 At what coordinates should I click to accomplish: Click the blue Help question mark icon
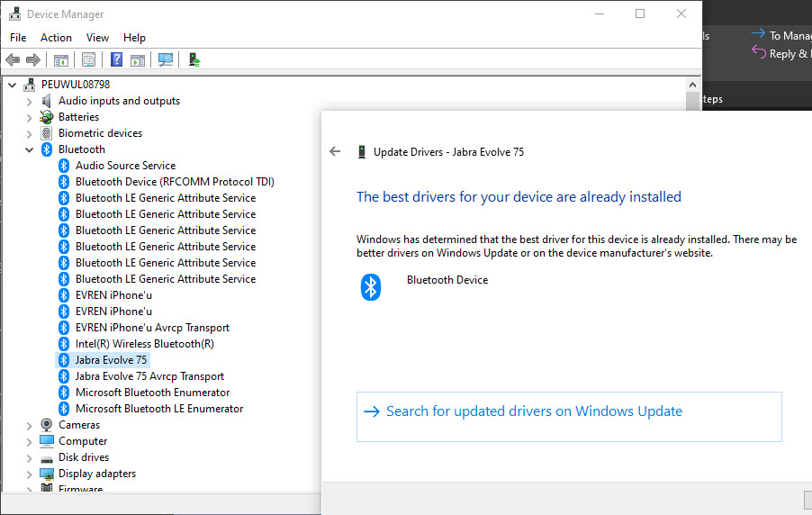click(x=116, y=60)
